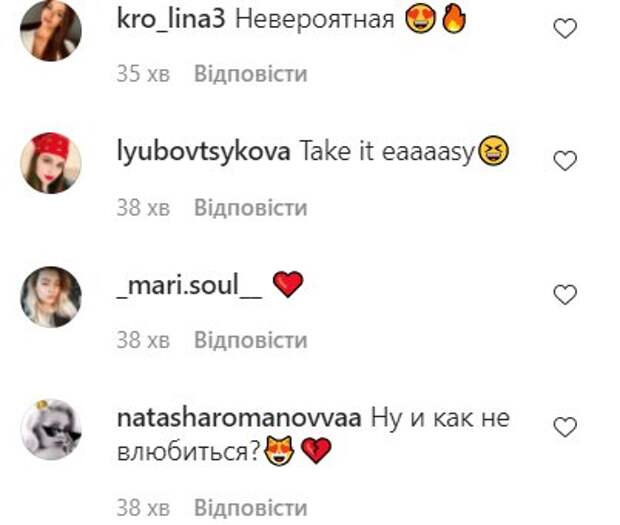Click the 35 хв timestamp
The width and height of the screenshot is (620, 525).
pyautogui.click(x=143, y=74)
